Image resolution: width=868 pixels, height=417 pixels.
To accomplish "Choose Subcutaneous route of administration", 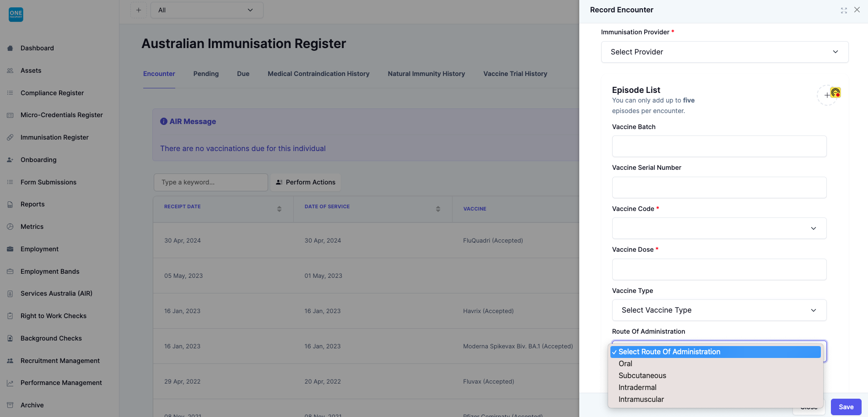I will tap(716, 375).
